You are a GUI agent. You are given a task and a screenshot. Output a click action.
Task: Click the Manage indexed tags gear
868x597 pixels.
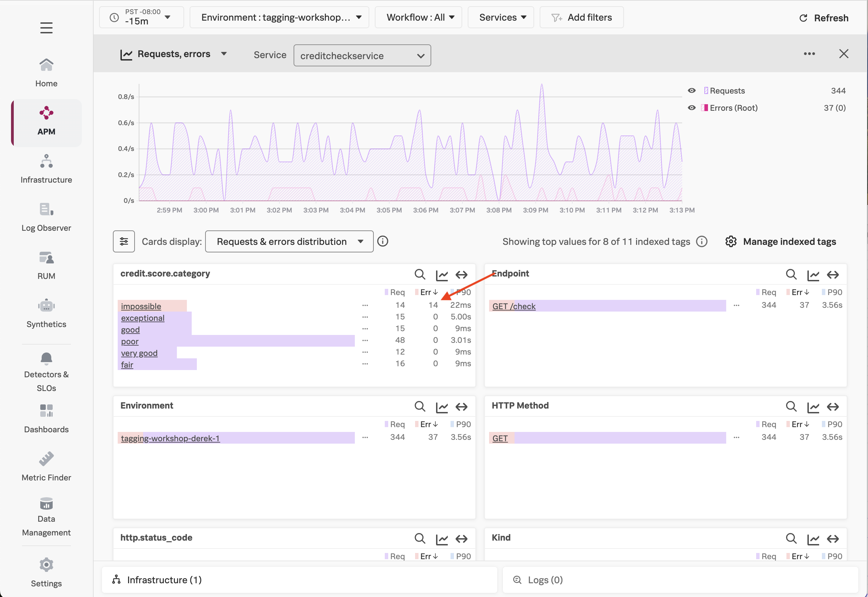(x=731, y=242)
